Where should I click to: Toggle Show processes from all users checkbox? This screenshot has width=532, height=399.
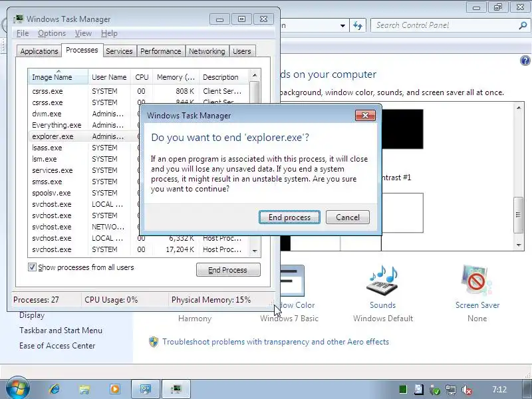(x=32, y=267)
